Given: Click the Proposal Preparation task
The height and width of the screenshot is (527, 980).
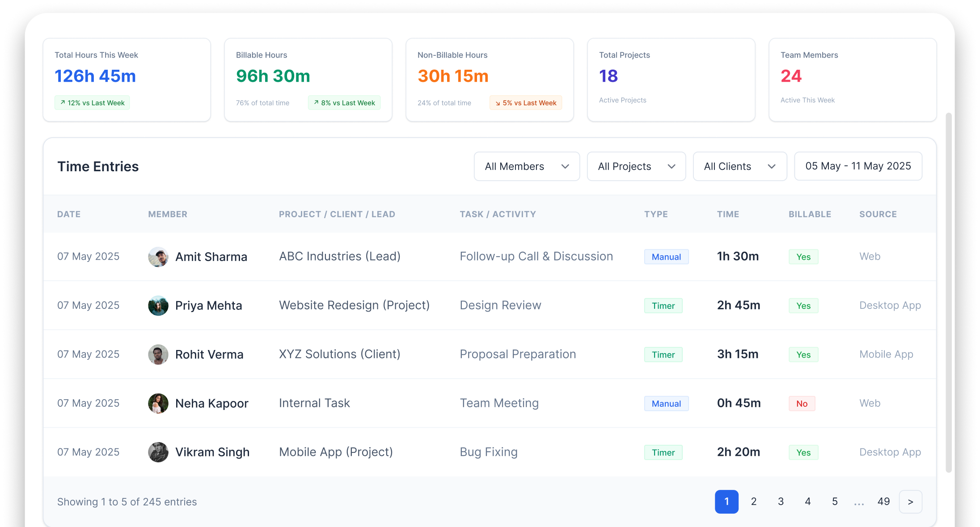Looking at the screenshot, I should [518, 354].
